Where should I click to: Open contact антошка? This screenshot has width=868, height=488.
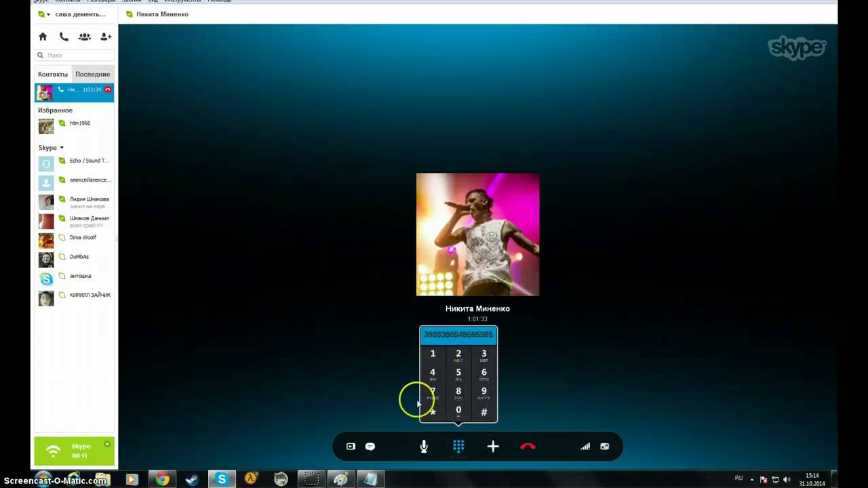pos(75,278)
